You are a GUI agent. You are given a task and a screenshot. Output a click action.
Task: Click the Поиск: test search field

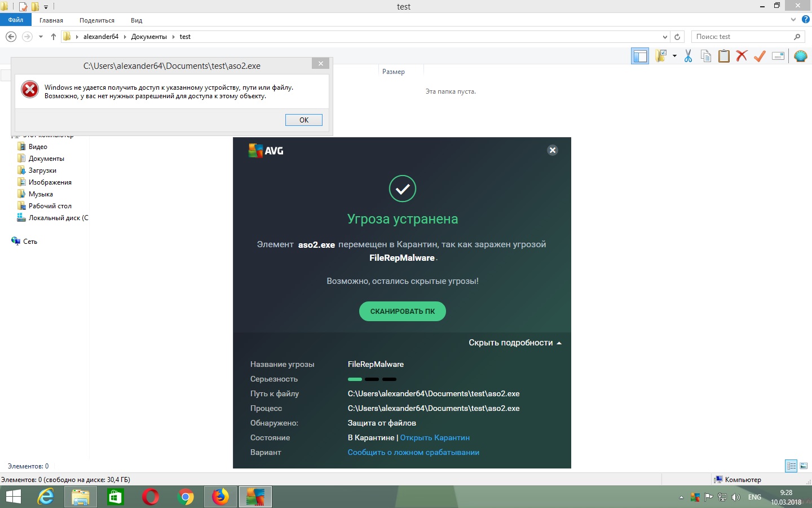747,37
